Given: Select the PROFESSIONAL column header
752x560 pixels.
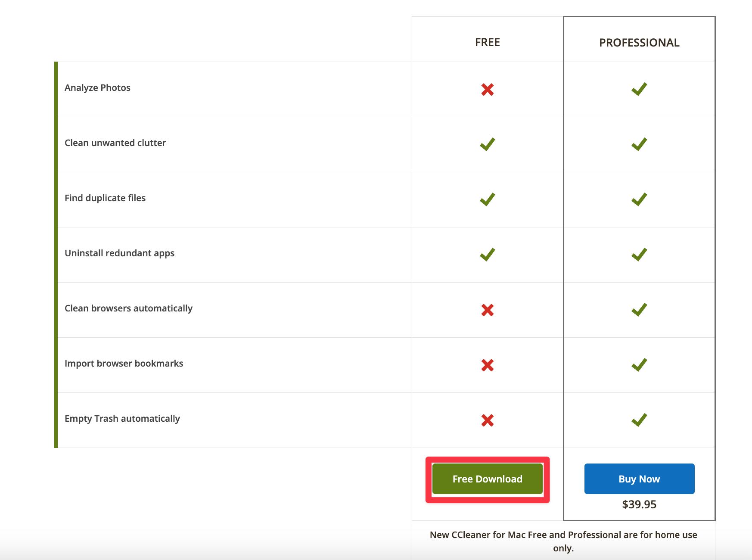Looking at the screenshot, I should click(x=639, y=43).
